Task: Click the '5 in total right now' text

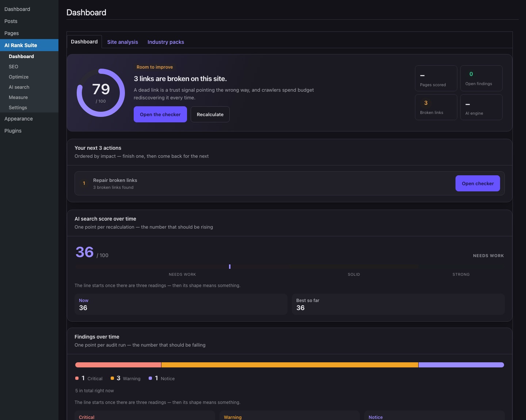Action: (95, 391)
